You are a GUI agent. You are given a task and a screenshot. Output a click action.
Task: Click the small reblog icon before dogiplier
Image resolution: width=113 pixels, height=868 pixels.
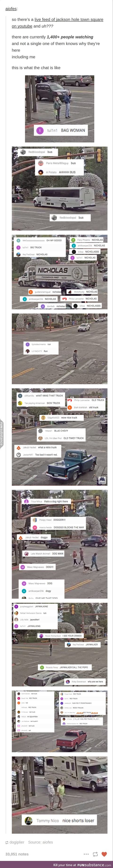point(7,842)
